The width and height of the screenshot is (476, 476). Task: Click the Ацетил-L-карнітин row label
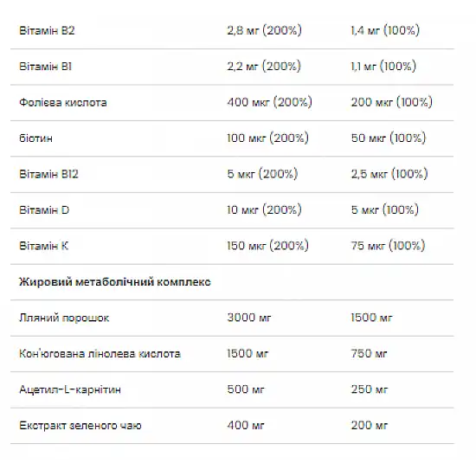tap(70, 389)
